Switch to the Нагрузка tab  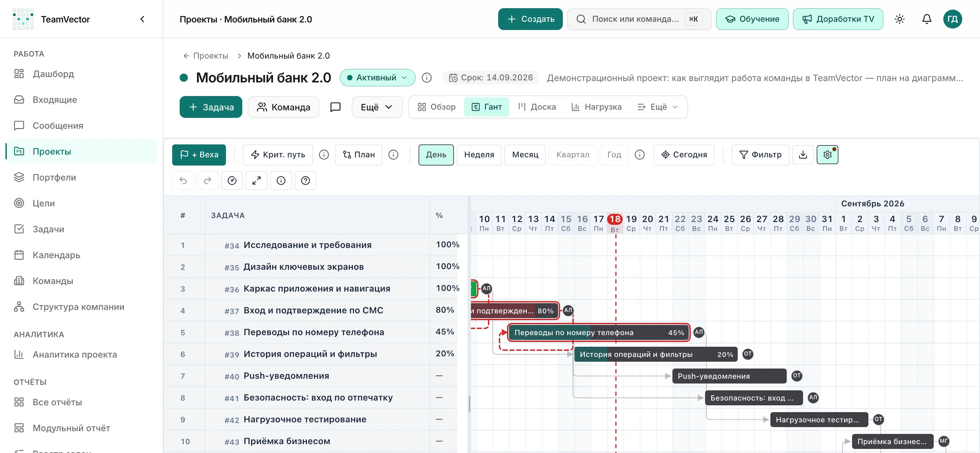[597, 107]
